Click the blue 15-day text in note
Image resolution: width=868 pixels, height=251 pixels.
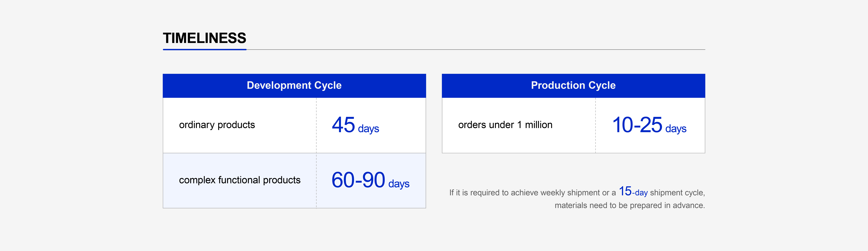point(633,191)
